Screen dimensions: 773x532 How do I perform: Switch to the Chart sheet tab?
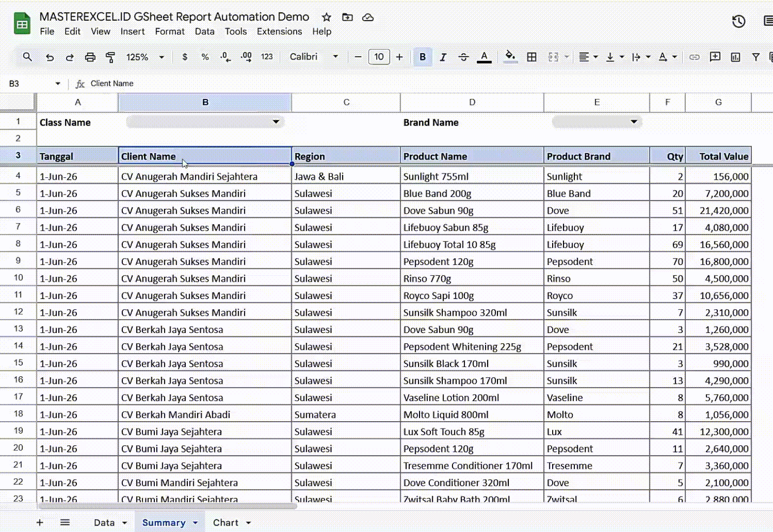226,523
